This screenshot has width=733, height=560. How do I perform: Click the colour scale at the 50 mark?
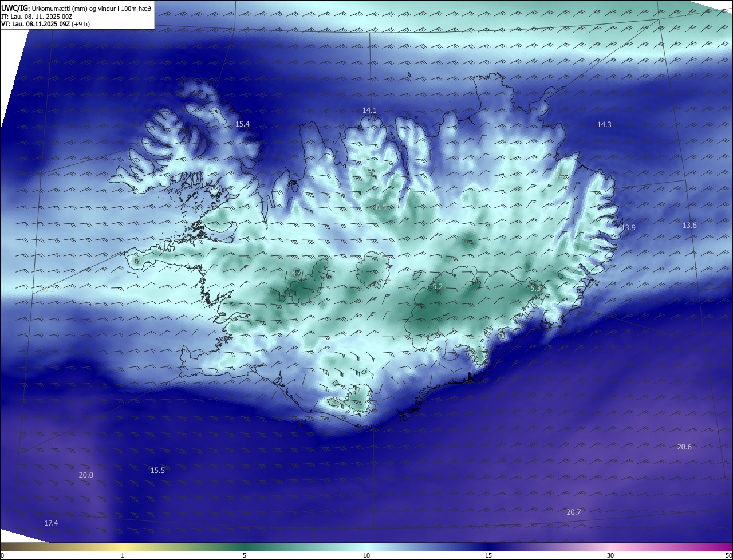pos(728,555)
